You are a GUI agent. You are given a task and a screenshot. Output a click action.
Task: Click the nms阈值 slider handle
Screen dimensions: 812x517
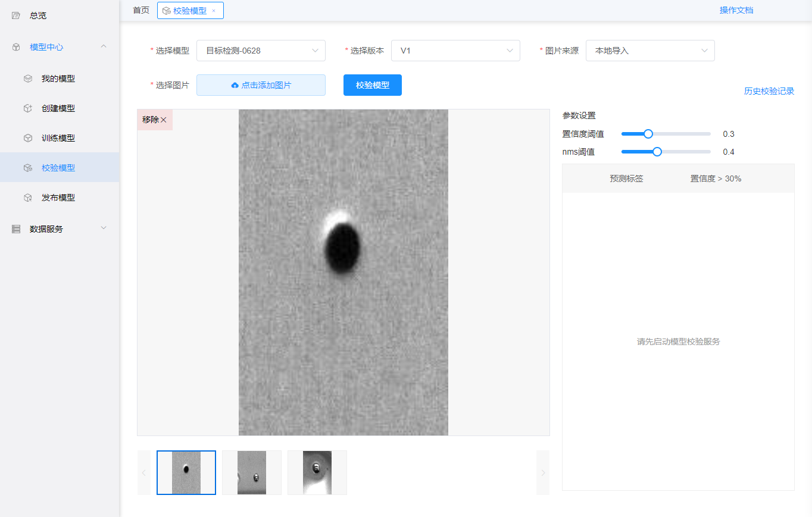click(x=657, y=152)
